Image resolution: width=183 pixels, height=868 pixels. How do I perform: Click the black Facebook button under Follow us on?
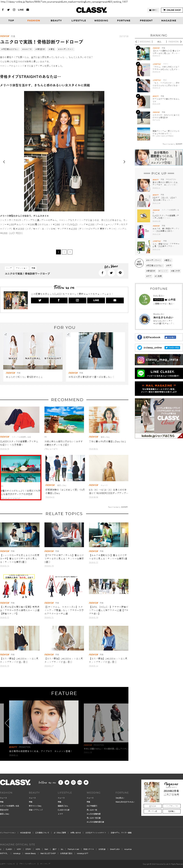pyautogui.click(x=59, y=300)
